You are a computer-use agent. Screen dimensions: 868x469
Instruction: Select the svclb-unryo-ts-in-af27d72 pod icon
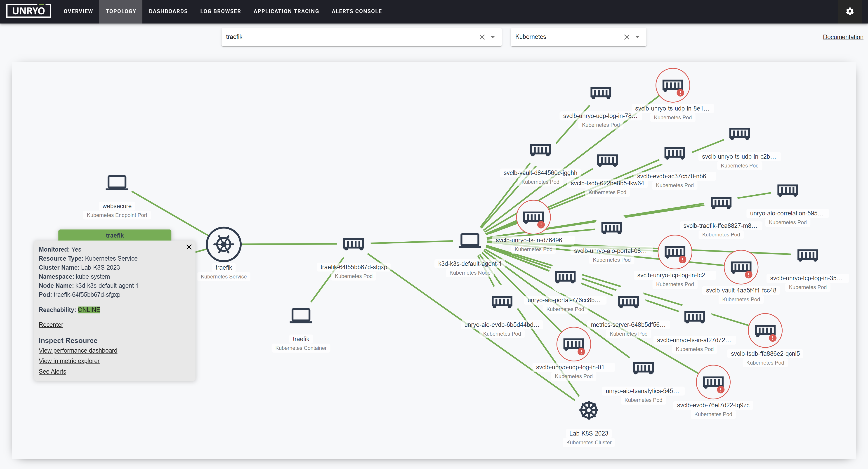click(x=694, y=317)
